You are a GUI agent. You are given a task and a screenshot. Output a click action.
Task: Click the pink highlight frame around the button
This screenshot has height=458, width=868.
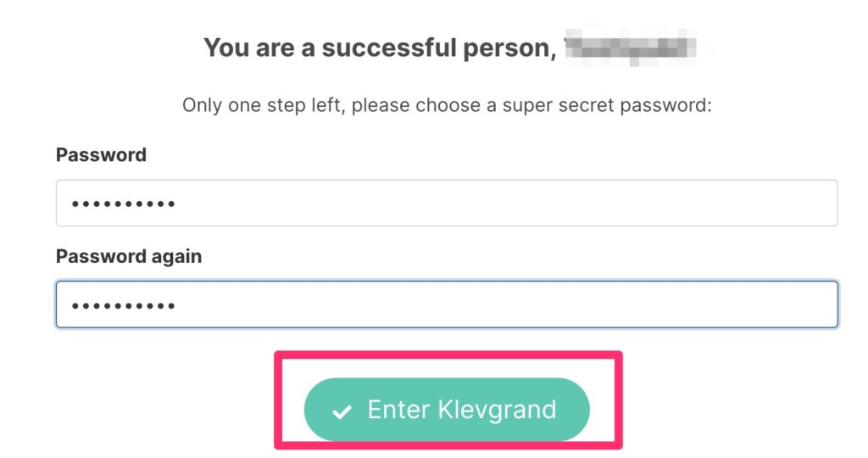[448, 355]
